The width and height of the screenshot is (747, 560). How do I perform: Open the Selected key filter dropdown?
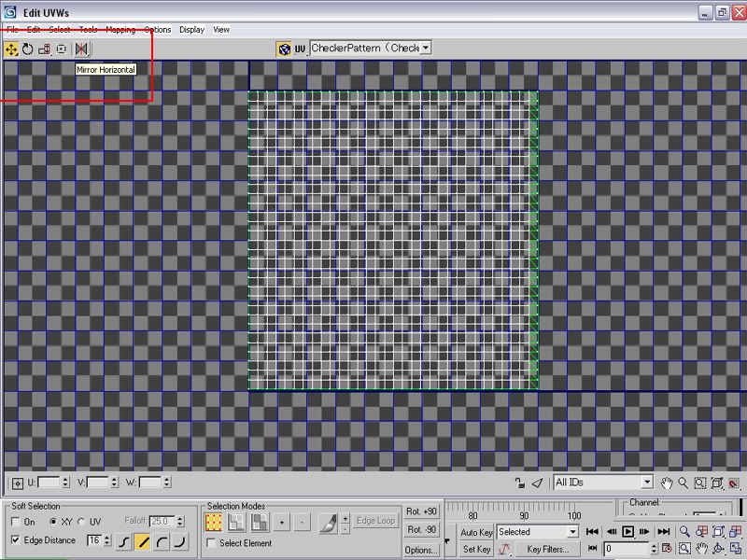[x=572, y=531]
